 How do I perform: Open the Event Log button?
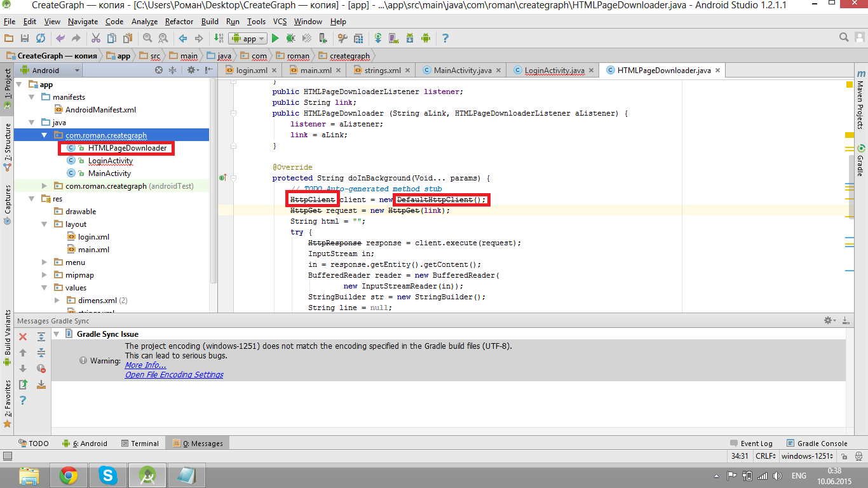[x=751, y=444]
